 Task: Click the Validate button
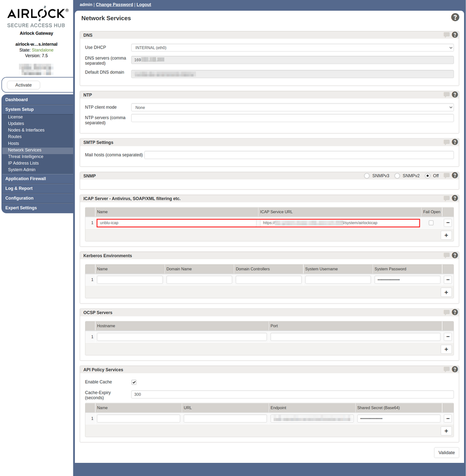pyautogui.click(x=446, y=452)
